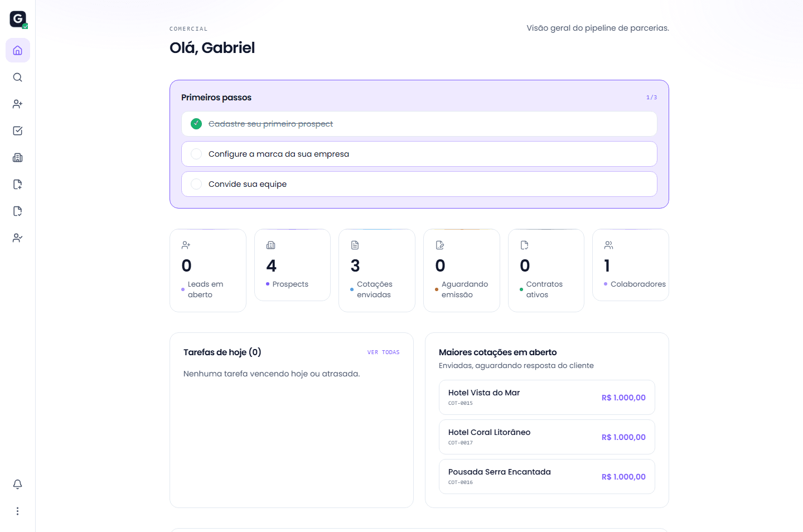Viewport: 803px width, 532px height.
Task: Open the Hotel Vista do Mar quote
Action: [547, 398]
